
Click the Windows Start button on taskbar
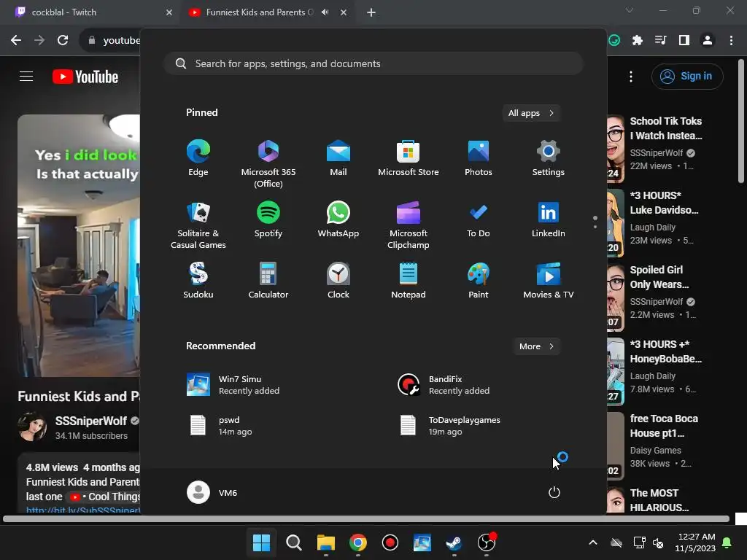coord(262,542)
